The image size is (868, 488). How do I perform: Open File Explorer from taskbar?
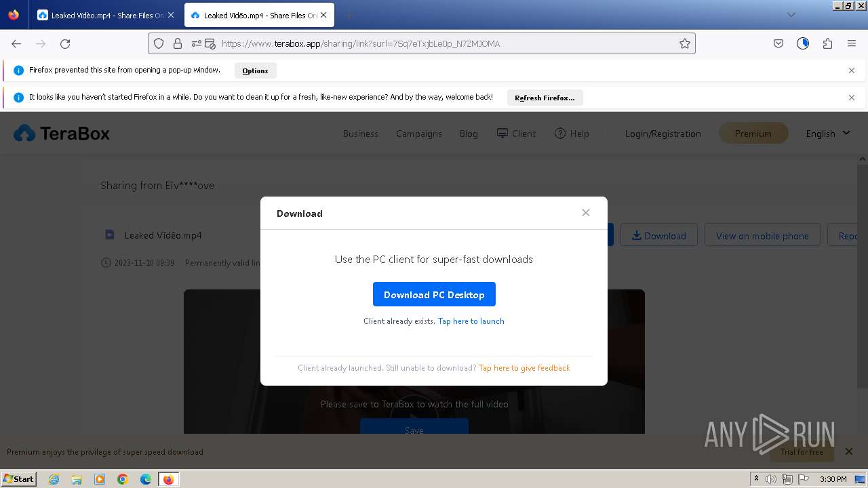pyautogui.click(x=77, y=479)
